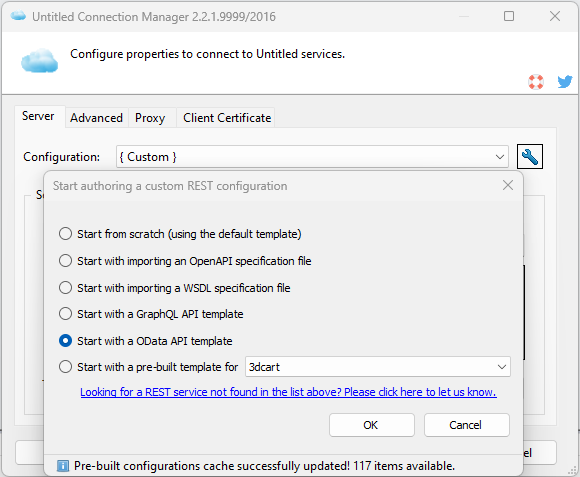Open the Client Certificate tab
The height and width of the screenshot is (477, 580).
pyautogui.click(x=227, y=118)
